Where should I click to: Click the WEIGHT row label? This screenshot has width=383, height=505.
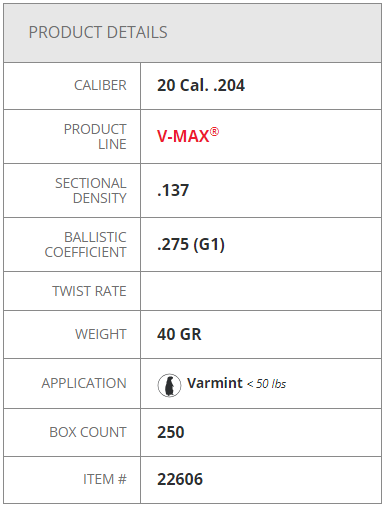click(x=101, y=334)
